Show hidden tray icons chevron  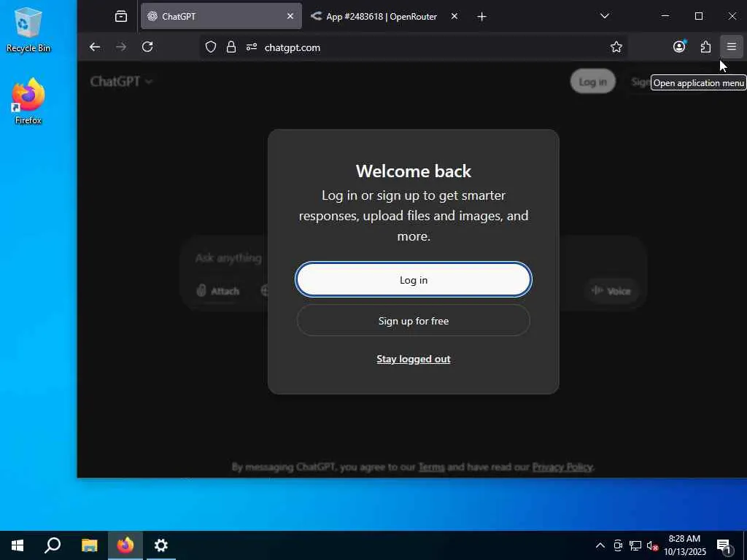coord(600,545)
